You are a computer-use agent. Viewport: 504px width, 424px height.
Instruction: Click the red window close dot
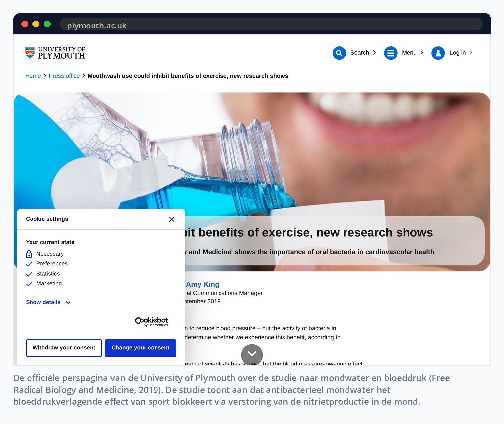pyautogui.click(x=25, y=24)
